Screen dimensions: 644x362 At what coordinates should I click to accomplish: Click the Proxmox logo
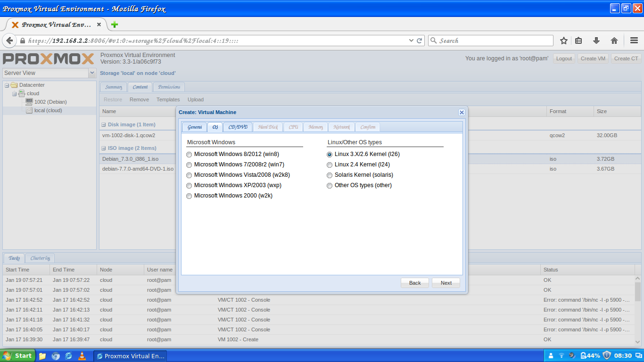tap(49, 59)
